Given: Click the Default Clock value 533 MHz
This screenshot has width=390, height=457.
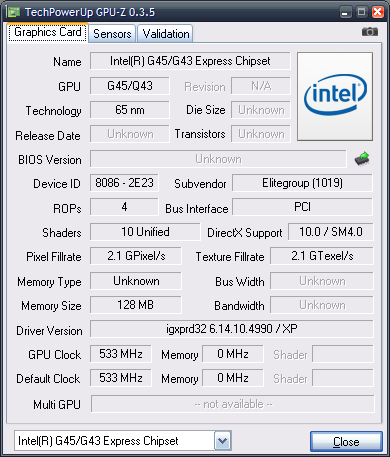Looking at the screenshot, I should click(x=121, y=378).
